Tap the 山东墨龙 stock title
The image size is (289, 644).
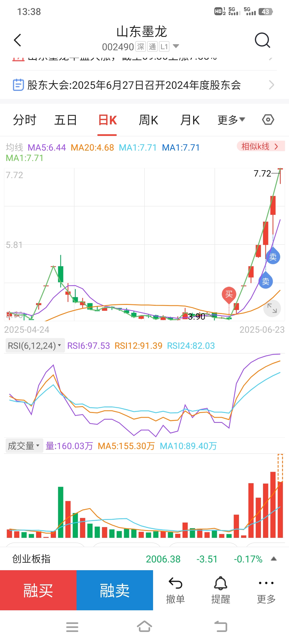click(142, 32)
